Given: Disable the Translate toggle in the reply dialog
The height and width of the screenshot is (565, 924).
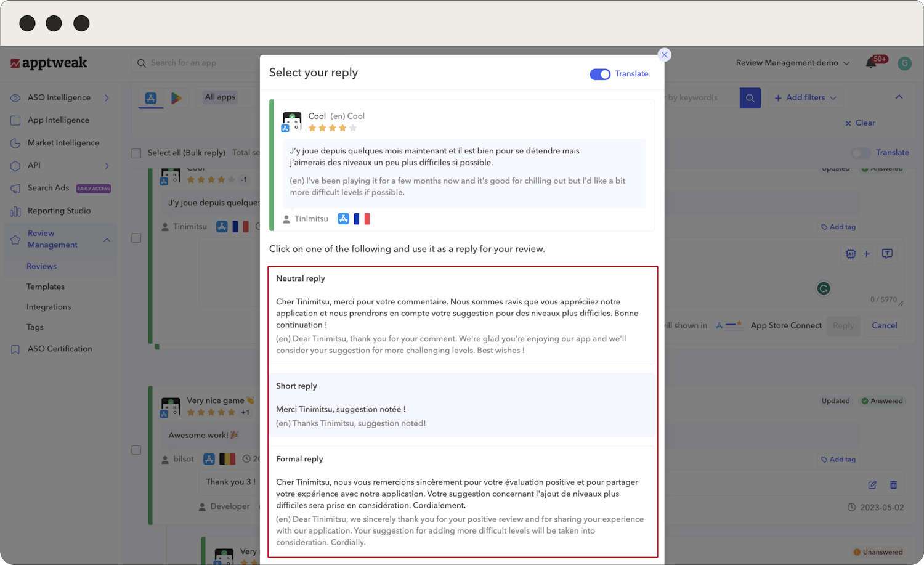Looking at the screenshot, I should pyautogui.click(x=599, y=74).
